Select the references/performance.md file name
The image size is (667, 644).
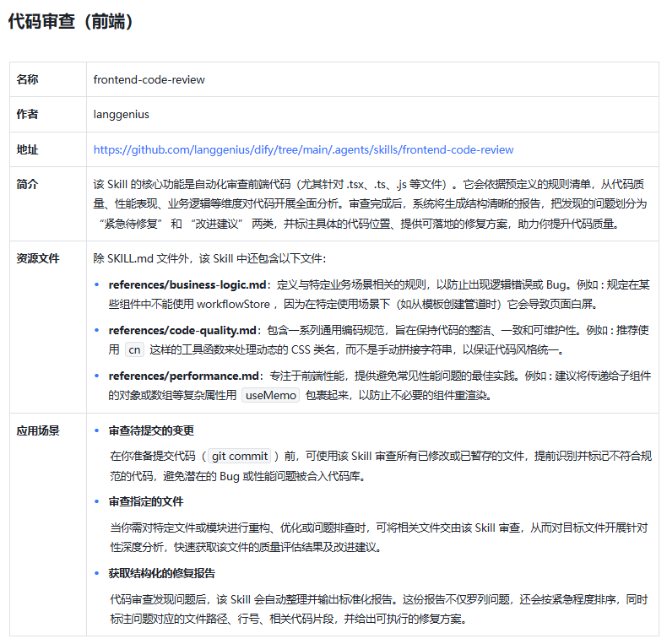point(184,376)
